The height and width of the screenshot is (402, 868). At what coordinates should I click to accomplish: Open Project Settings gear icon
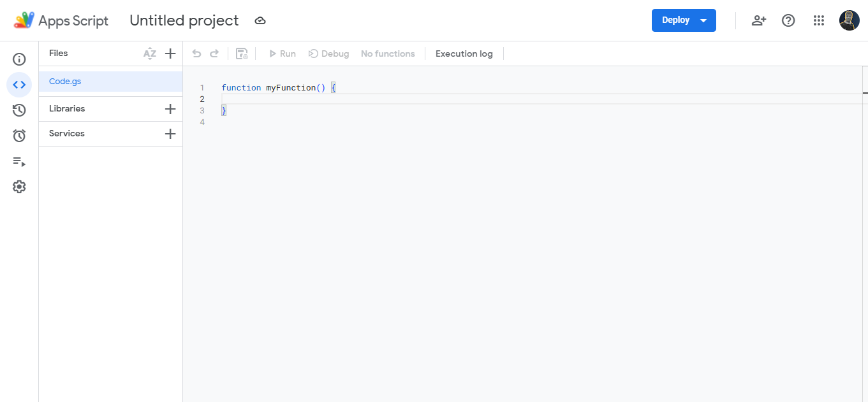19,187
